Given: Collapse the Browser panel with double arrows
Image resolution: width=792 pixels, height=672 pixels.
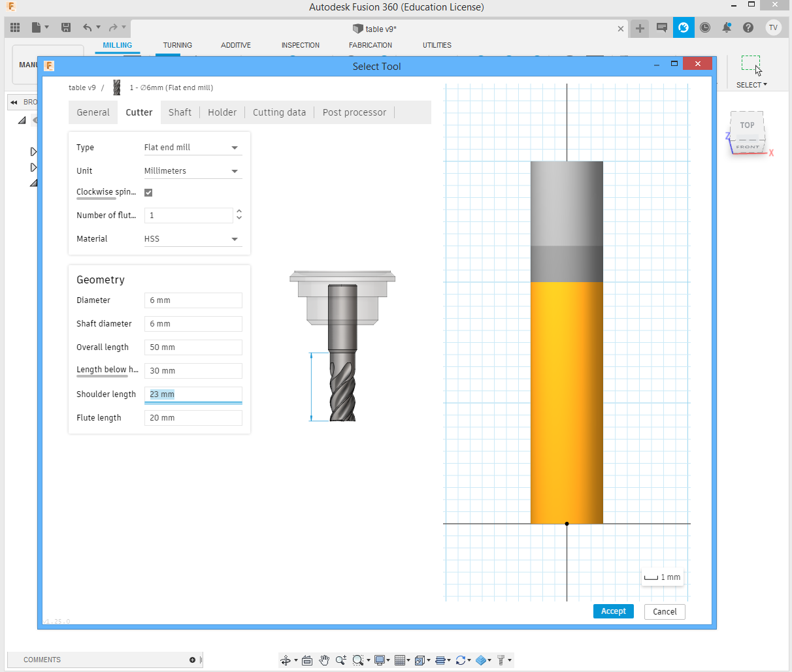Looking at the screenshot, I should (14, 102).
